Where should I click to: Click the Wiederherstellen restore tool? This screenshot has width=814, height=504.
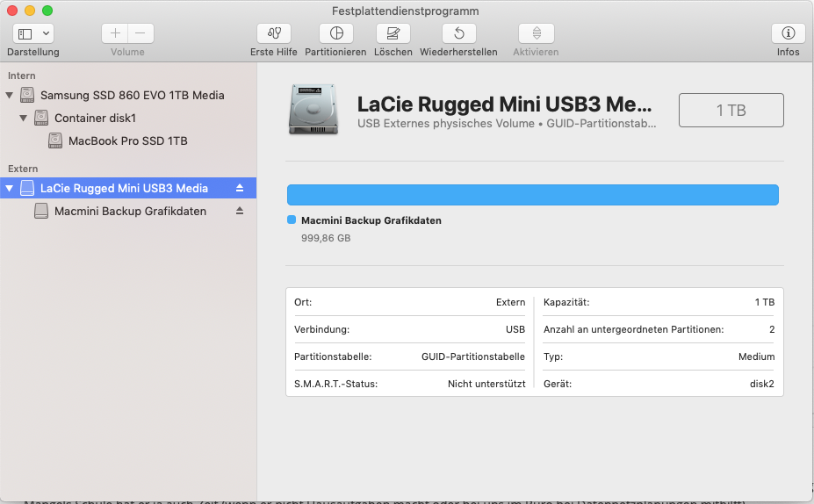tap(459, 33)
